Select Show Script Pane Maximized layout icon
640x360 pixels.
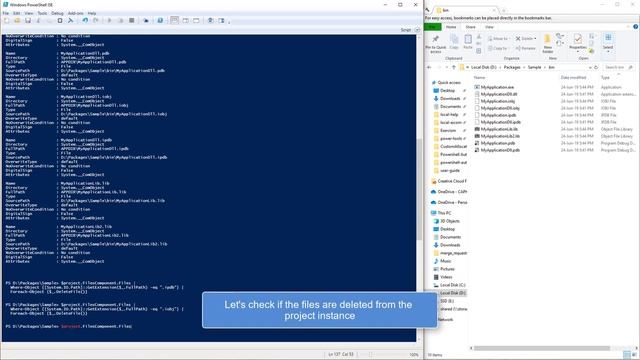coord(196,20)
